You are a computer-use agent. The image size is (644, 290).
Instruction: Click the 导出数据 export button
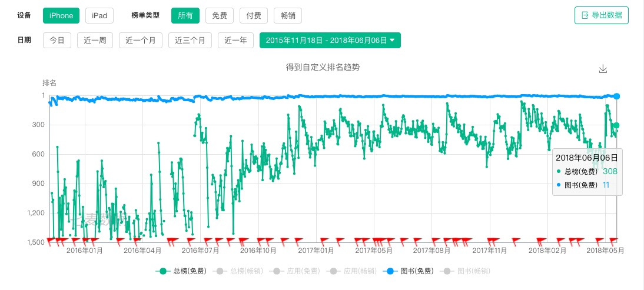click(x=601, y=15)
